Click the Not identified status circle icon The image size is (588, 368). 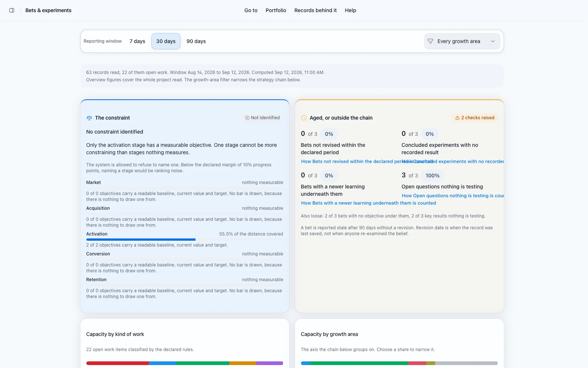coord(247,118)
